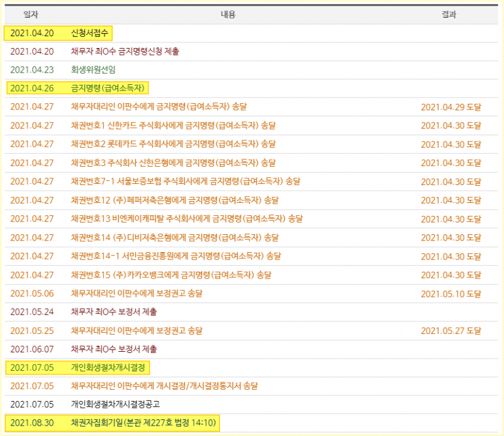Select the 신청서접수 entry

click(90, 33)
